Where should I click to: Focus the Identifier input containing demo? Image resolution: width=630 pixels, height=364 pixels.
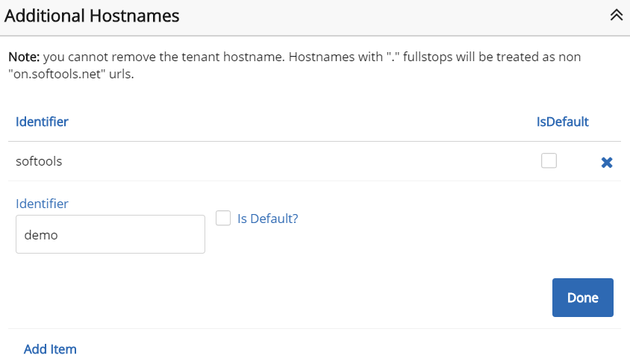pos(110,234)
